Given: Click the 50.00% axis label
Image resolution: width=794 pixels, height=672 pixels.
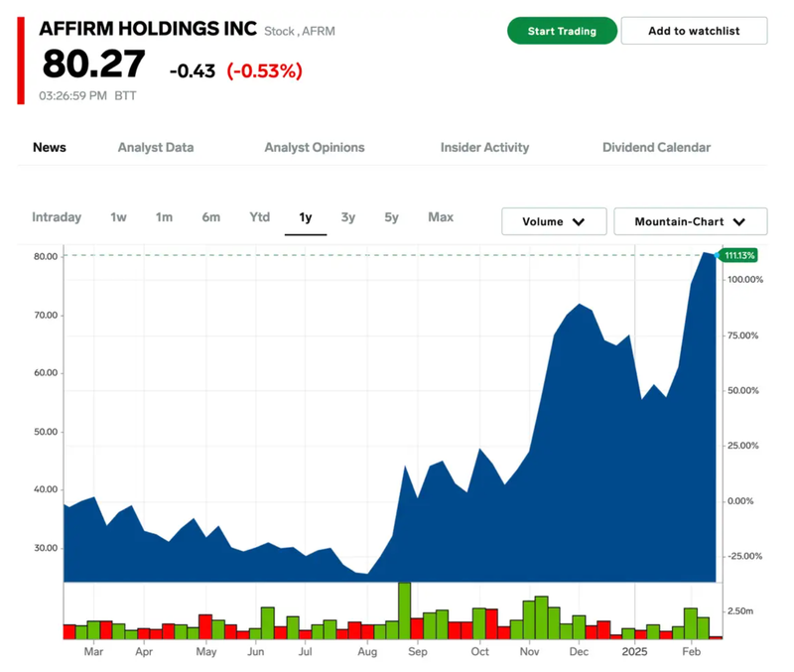Looking at the screenshot, I should tap(742, 391).
